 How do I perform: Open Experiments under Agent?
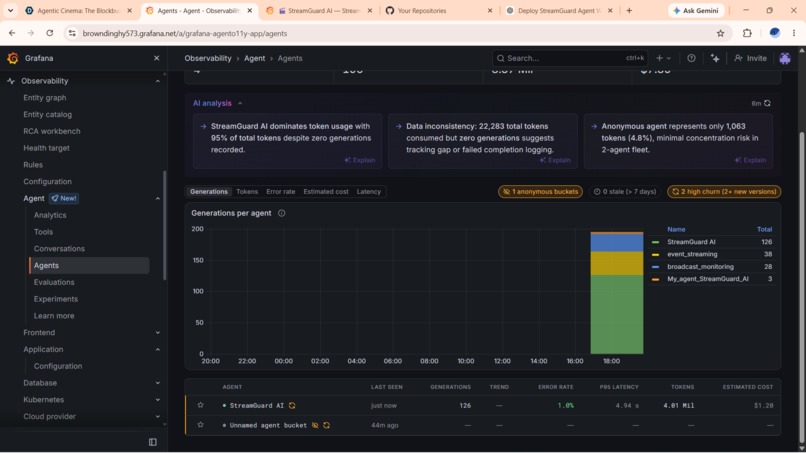pos(56,299)
